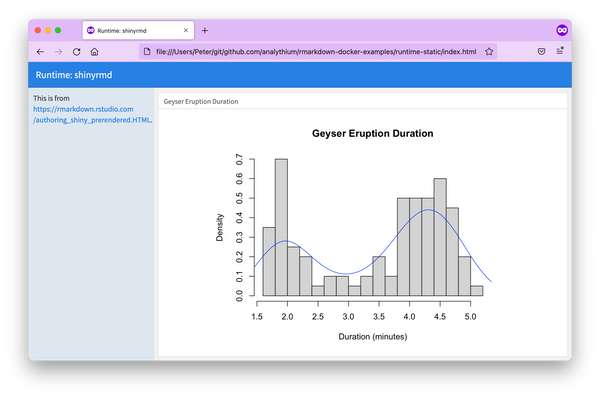Image resolution: width=600 pixels, height=398 pixels.
Task: Click the address bar file URL
Action: tap(316, 52)
